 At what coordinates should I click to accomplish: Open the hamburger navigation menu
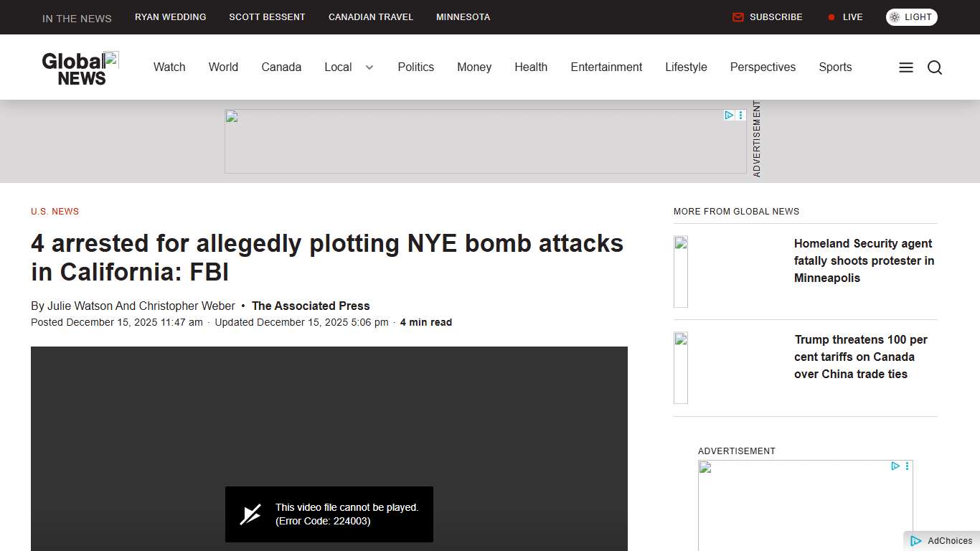(x=905, y=67)
